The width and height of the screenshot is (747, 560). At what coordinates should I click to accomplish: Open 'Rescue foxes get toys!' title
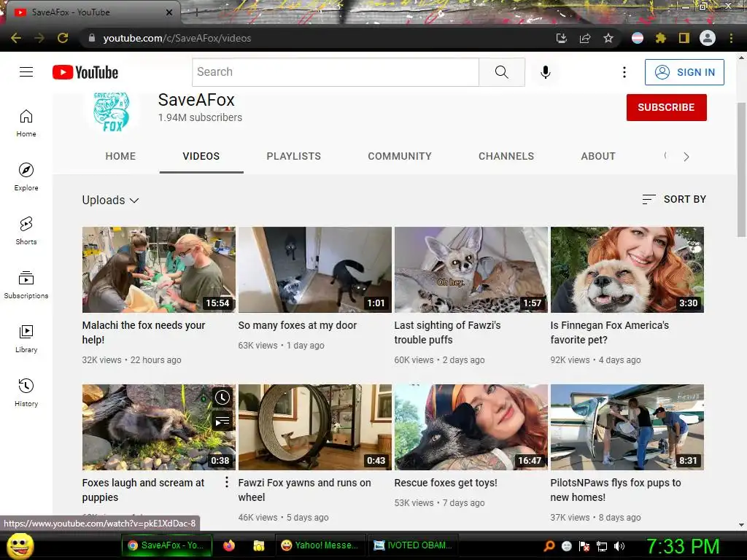click(x=446, y=483)
